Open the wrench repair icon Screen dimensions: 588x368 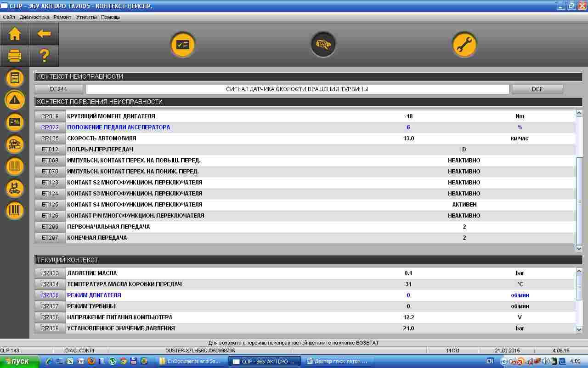tap(464, 45)
